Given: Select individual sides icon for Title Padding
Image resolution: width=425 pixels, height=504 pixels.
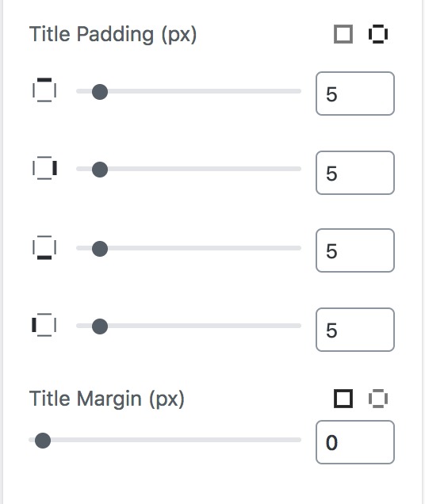Looking at the screenshot, I should pos(377,34).
